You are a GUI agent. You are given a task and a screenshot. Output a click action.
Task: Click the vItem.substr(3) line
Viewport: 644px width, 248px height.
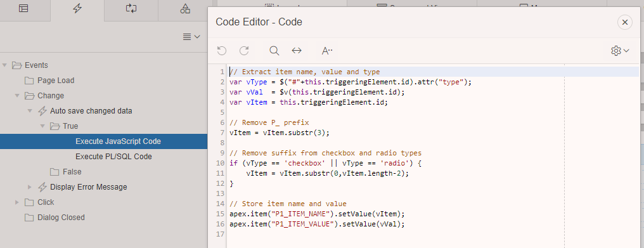[280, 133]
